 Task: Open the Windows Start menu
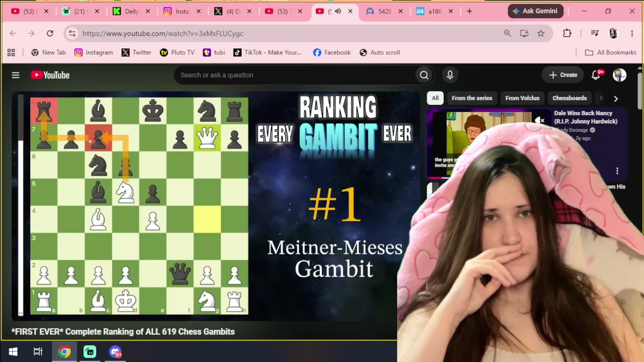13,351
